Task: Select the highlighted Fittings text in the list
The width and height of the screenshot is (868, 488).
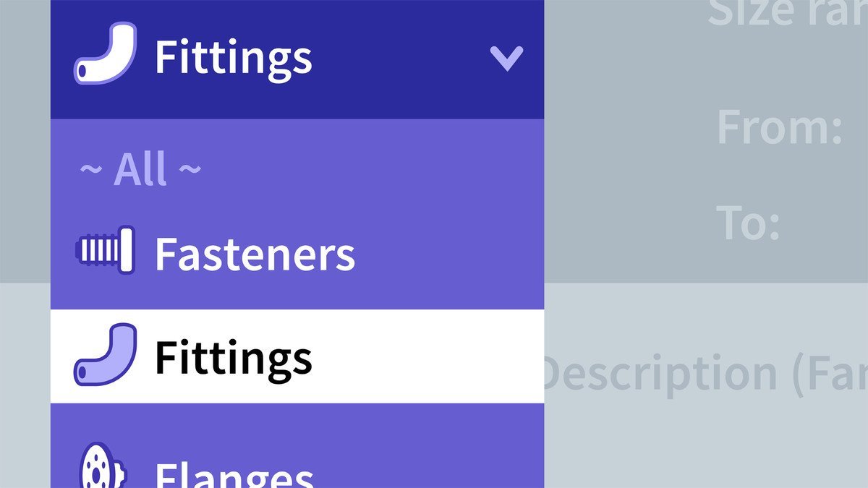Action: pos(233,358)
